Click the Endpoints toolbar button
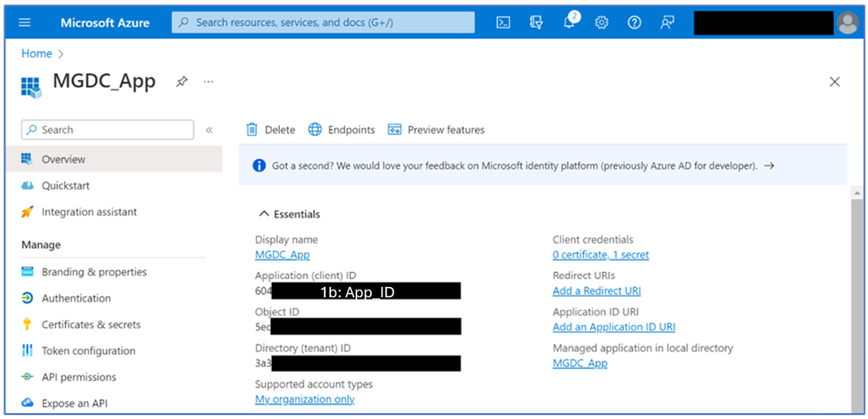The image size is (868, 419). pos(341,130)
